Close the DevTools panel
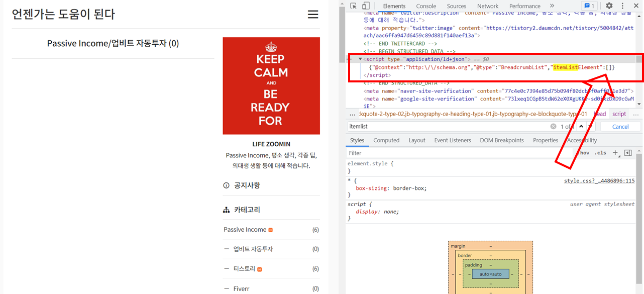This screenshot has width=644, height=294. tap(635, 6)
